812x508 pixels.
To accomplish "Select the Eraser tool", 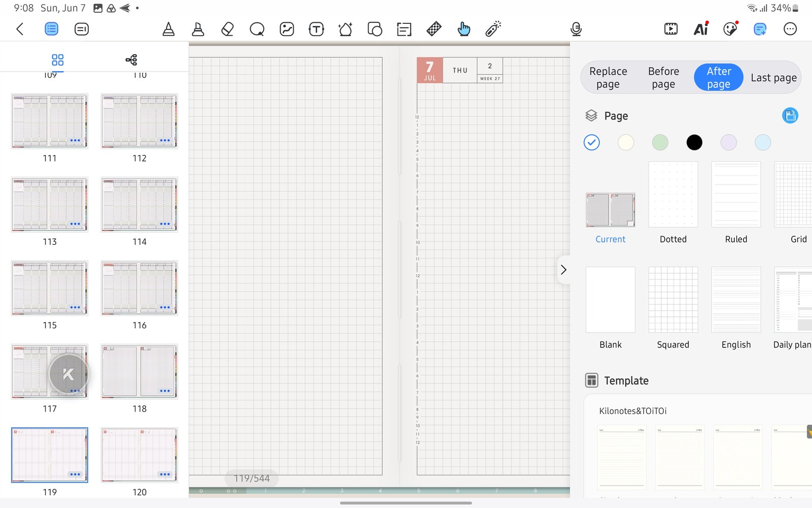I will (x=227, y=29).
